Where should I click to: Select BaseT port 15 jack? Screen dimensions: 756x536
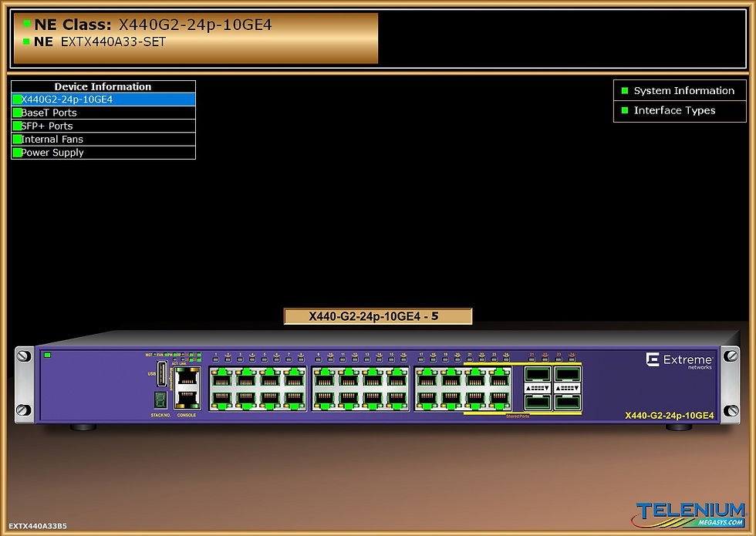[397, 378]
